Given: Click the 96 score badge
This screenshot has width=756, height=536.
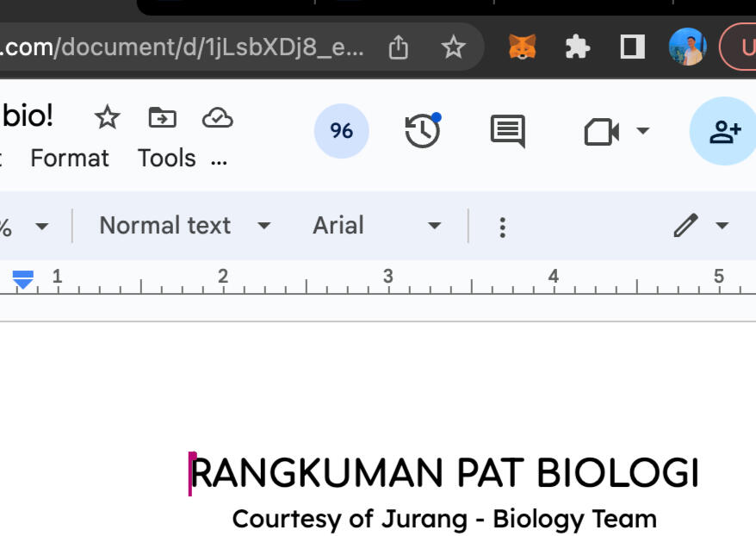Looking at the screenshot, I should [341, 131].
